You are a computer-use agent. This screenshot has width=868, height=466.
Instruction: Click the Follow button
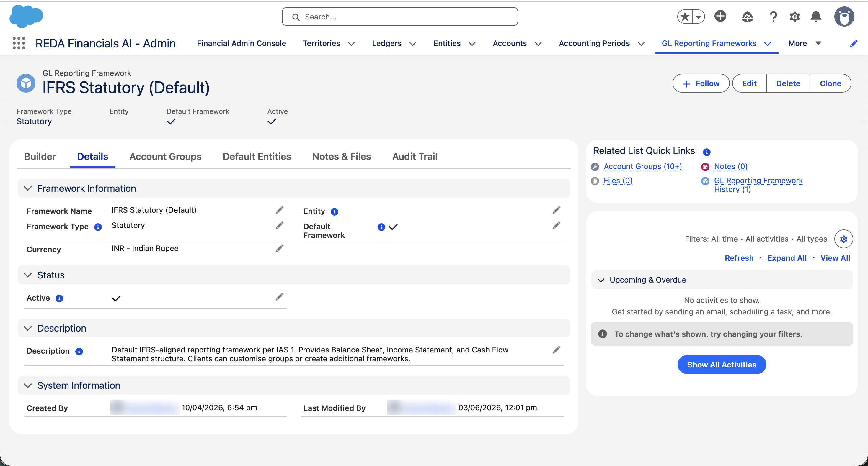[701, 83]
